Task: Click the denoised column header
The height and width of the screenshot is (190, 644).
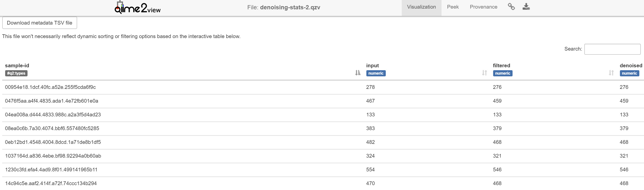Action: (x=631, y=65)
